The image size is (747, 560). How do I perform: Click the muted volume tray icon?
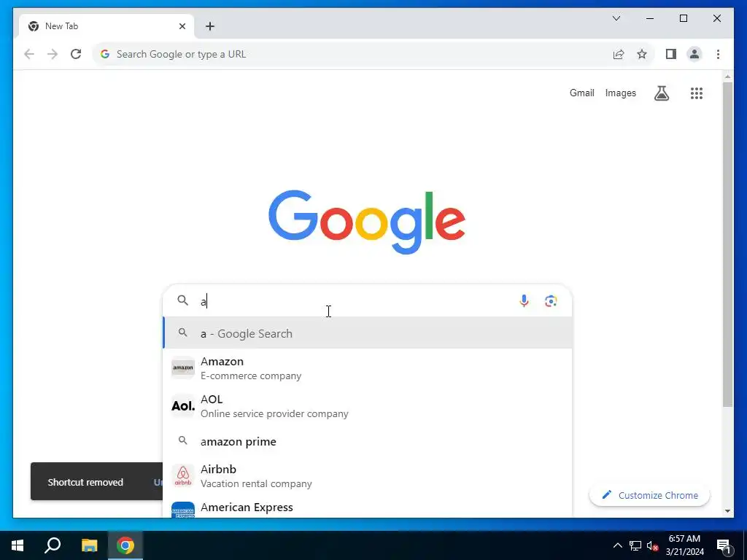pos(652,545)
